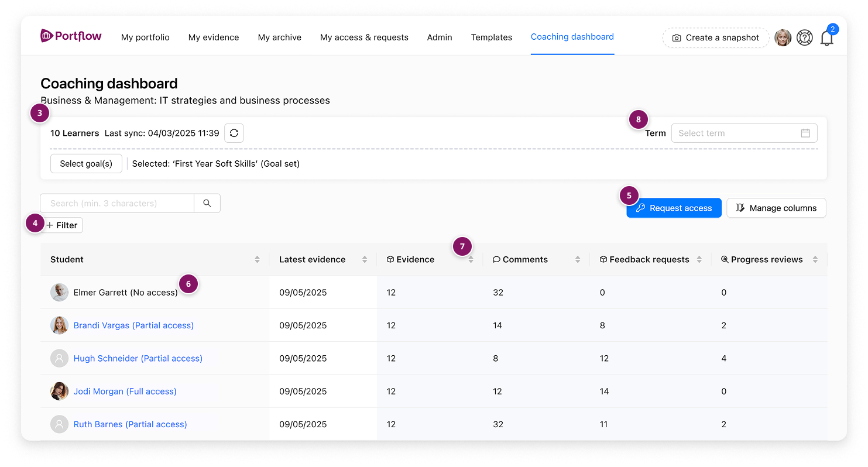
Task: Click notification badge showing 2
Action: [x=833, y=29]
